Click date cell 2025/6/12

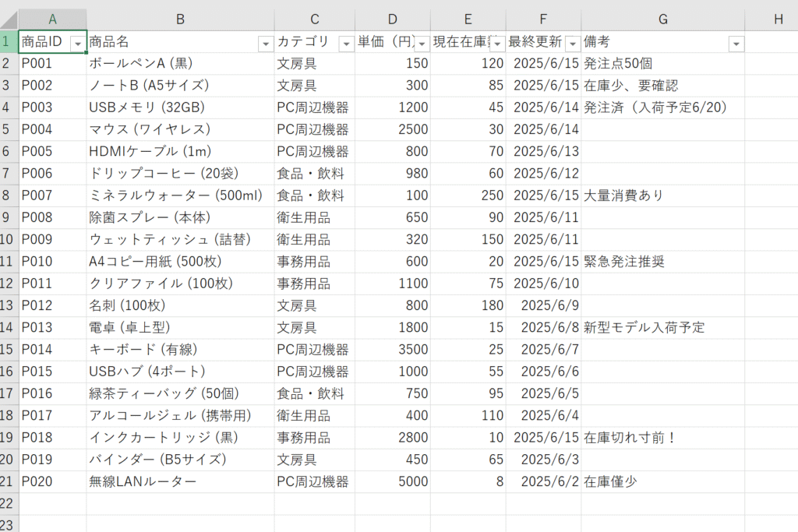click(543, 174)
